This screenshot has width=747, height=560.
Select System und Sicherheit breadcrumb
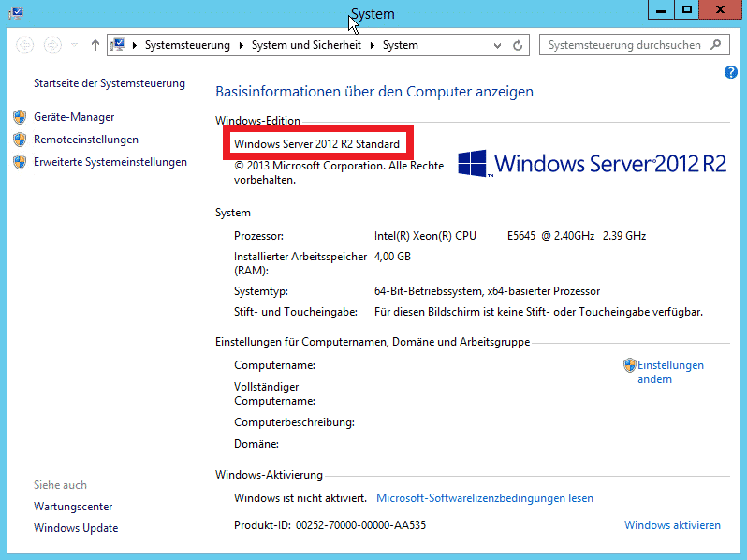point(306,45)
